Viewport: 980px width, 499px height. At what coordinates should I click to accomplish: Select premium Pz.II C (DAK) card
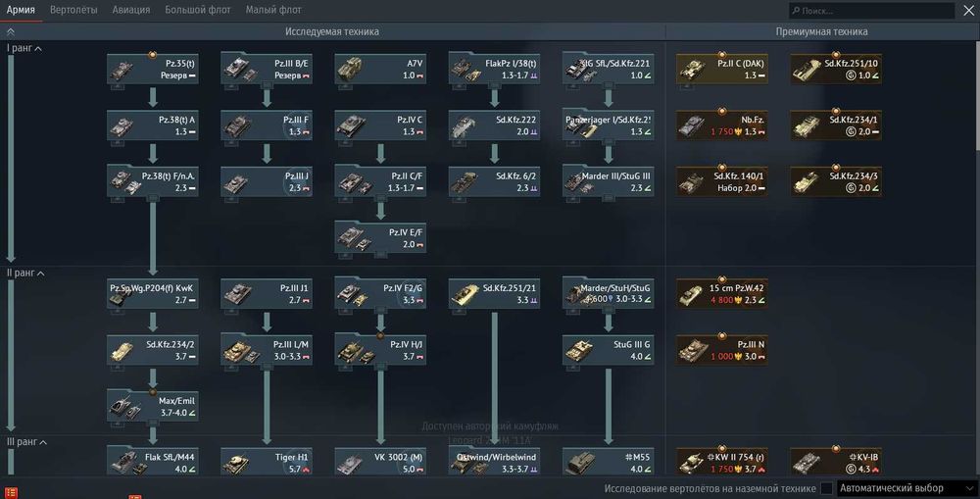pyautogui.click(x=722, y=69)
